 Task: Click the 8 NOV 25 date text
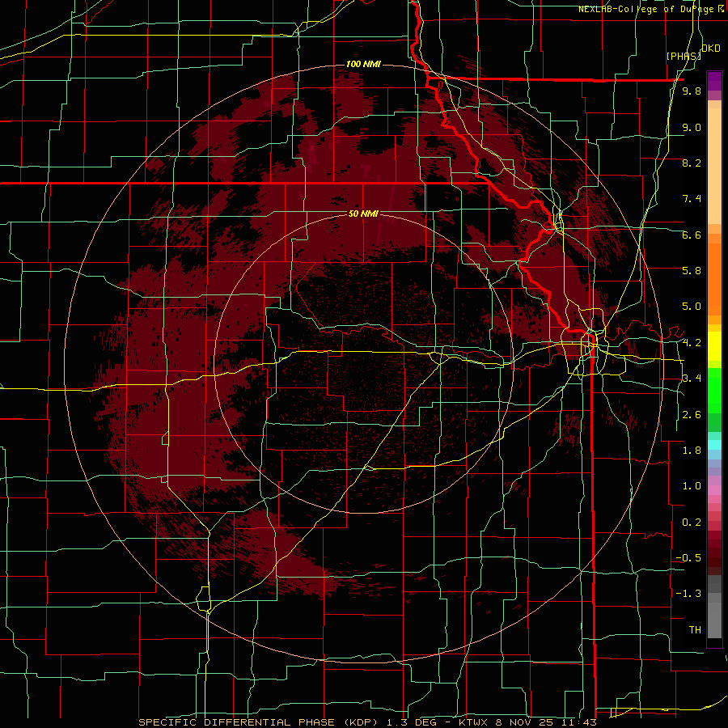[526, 722]
